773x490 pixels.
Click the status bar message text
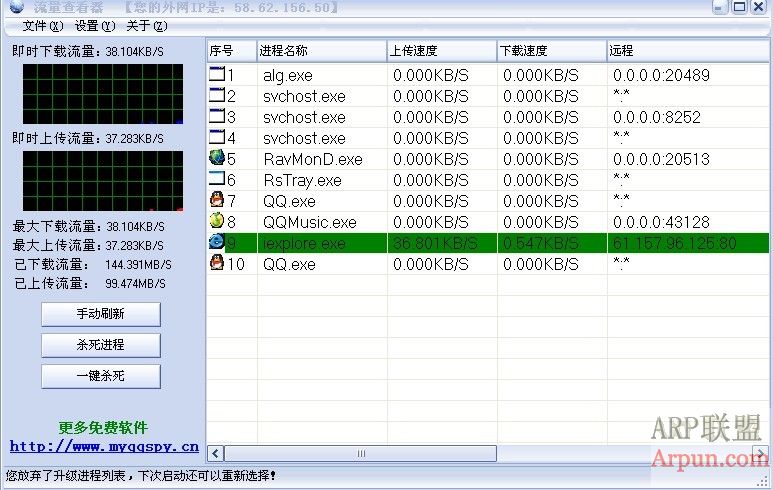(141, 476)
